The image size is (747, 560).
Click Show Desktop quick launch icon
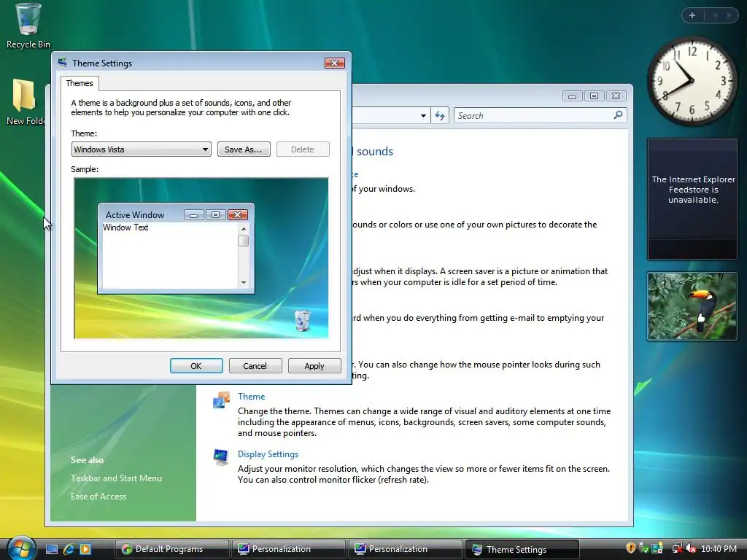point(52,549)
